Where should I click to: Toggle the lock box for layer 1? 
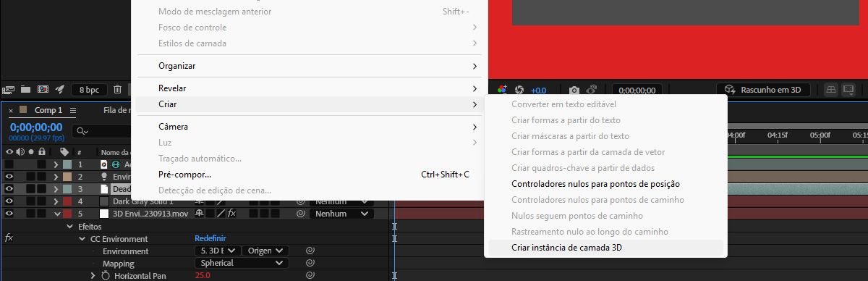pyautogui.click(x=42, y=164)
